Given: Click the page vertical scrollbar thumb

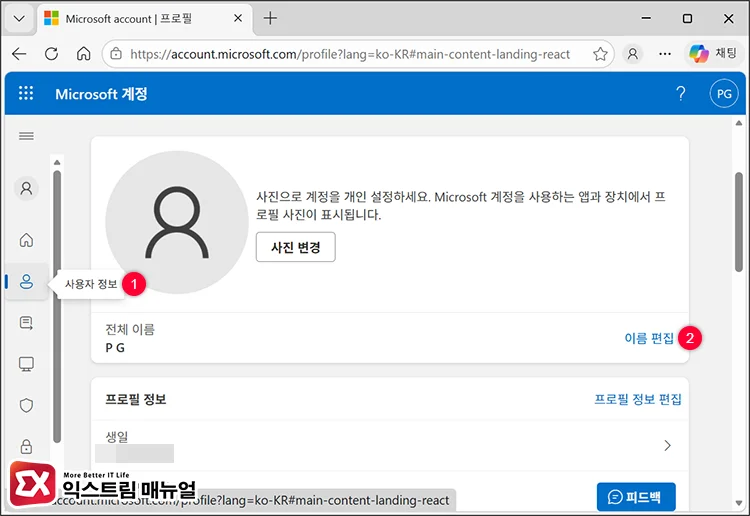Looking at the screenshot, I should click(739, 222).
